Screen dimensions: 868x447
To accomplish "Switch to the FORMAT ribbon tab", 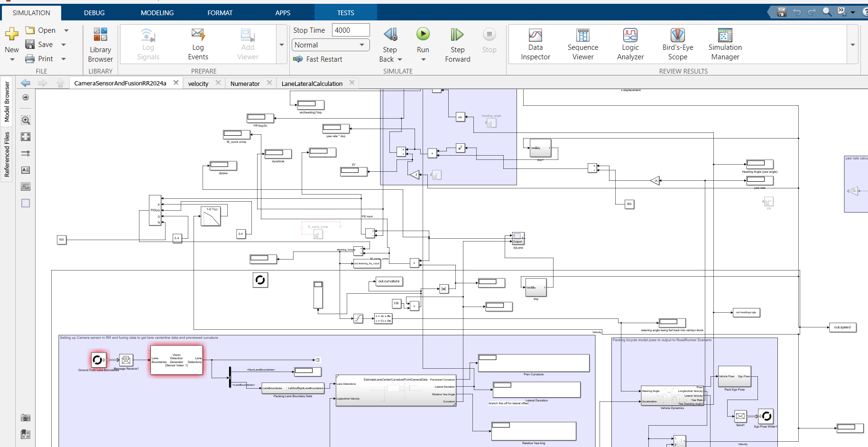I will pos(220,13).
